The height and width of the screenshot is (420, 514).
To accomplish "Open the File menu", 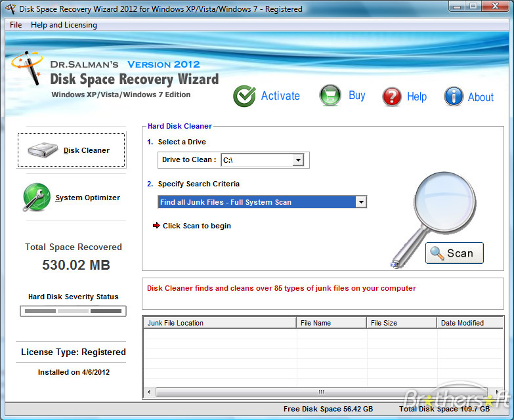I will [x=16, y=25].
